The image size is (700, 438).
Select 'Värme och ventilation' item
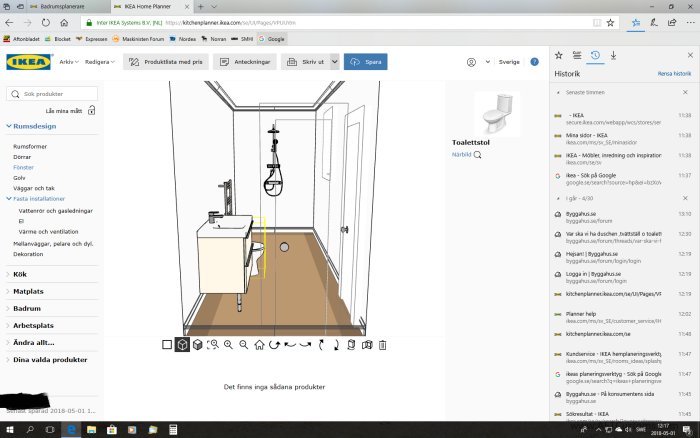(48, 232)
